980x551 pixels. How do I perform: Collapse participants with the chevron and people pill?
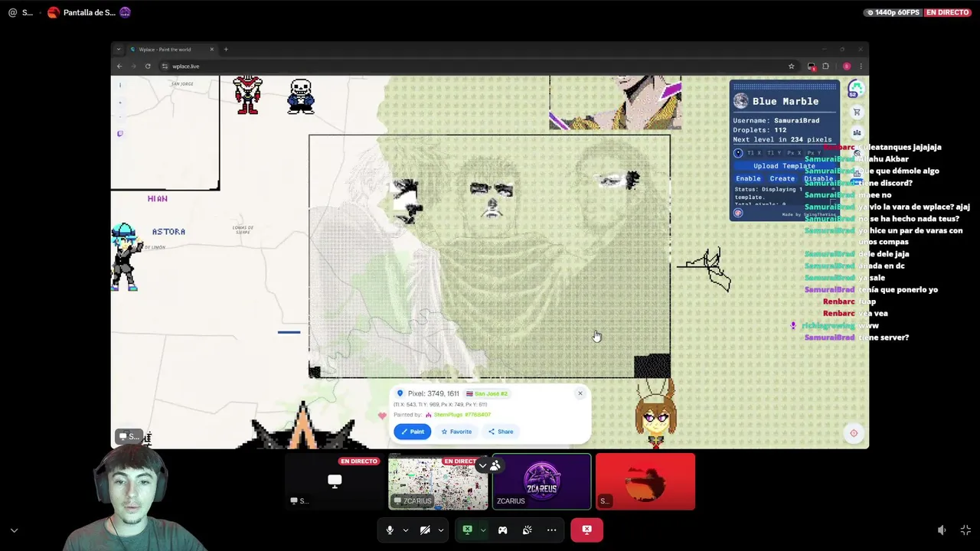click(x=489, y=465)
